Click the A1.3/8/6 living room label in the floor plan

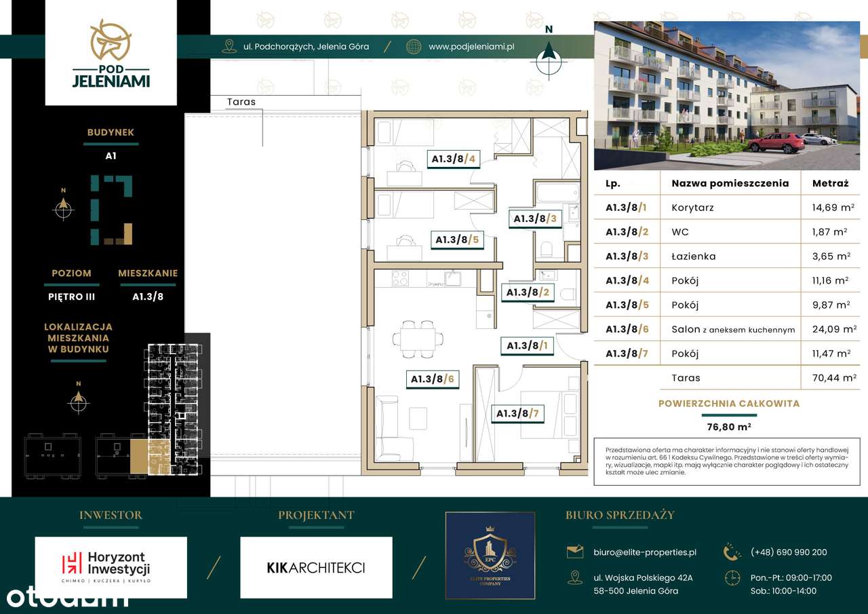point(433,379)
